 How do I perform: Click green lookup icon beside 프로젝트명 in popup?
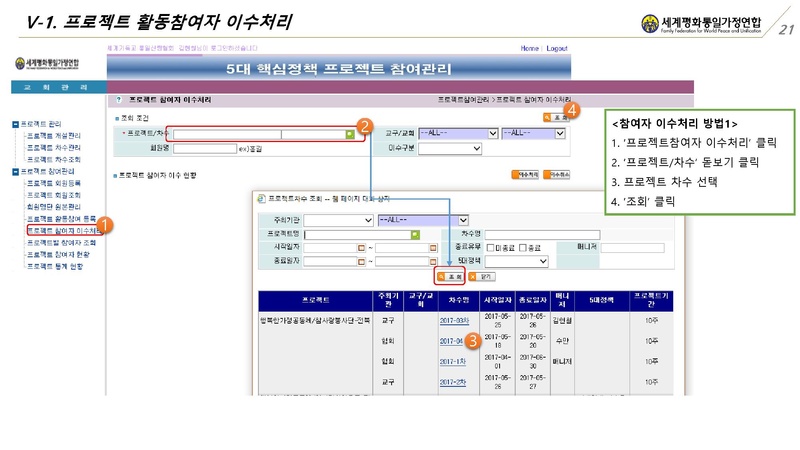(415, 234)
